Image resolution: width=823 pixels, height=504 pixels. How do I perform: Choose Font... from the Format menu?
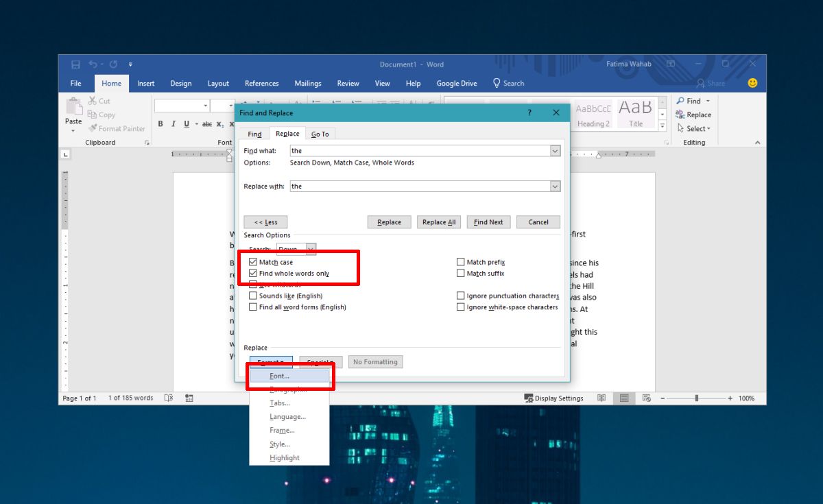pyautogui.click(x=289, y=376)
